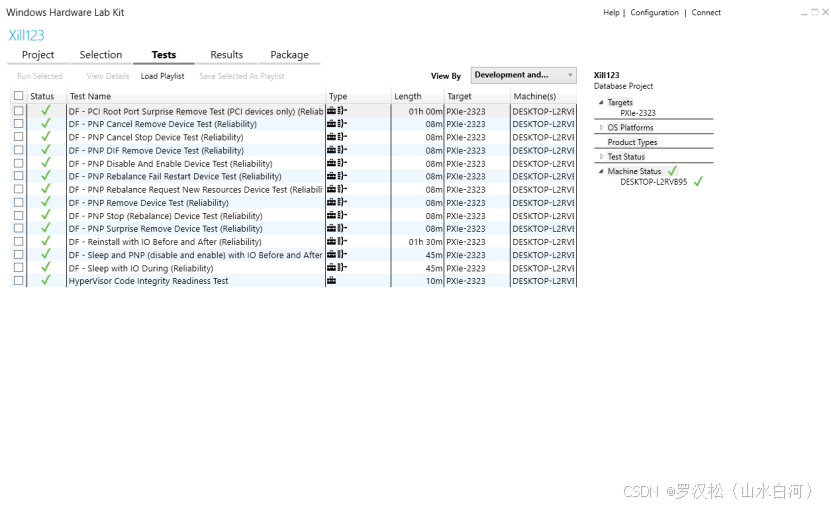Image resolution: width=831 pixels, height=507 pixels.
Task: Check the PNP Cancel Stop Device Test row
Action: coord(19,137)
